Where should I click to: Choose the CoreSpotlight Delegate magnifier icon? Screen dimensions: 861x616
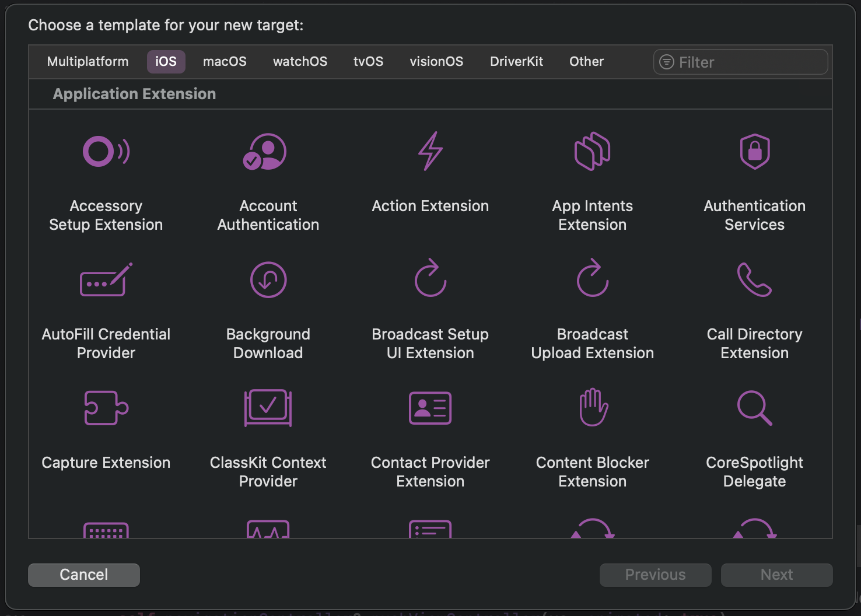754,408
